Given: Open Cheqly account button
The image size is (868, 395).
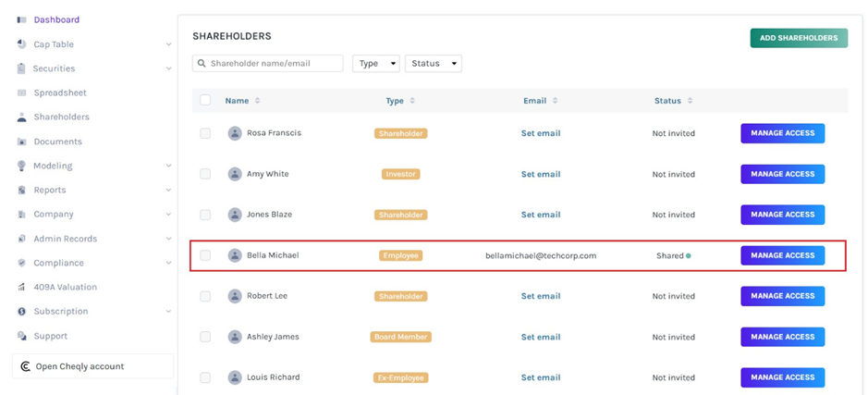Looking at the screenshot, I should coord(93,366).
